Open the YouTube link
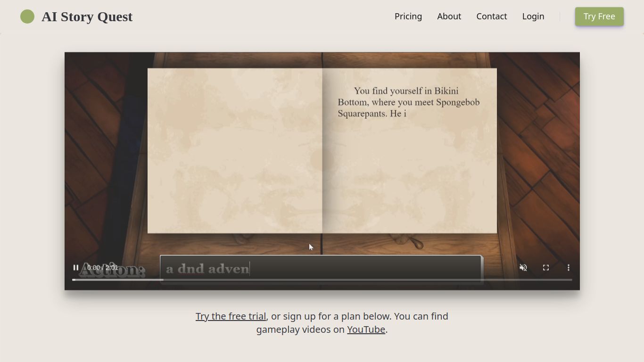The height and width of the screenshot is (362, 644). pyautogui.click(x=366, y=329)
